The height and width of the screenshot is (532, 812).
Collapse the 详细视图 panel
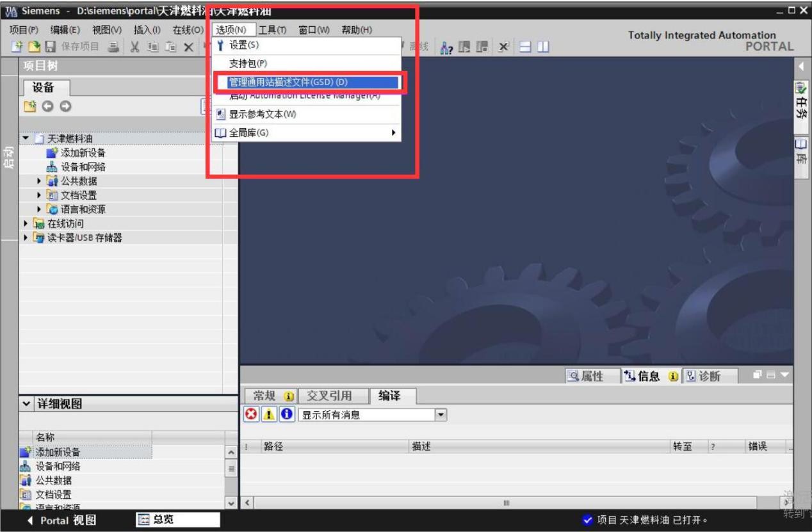pyautogui.click(x=26, y=404)
